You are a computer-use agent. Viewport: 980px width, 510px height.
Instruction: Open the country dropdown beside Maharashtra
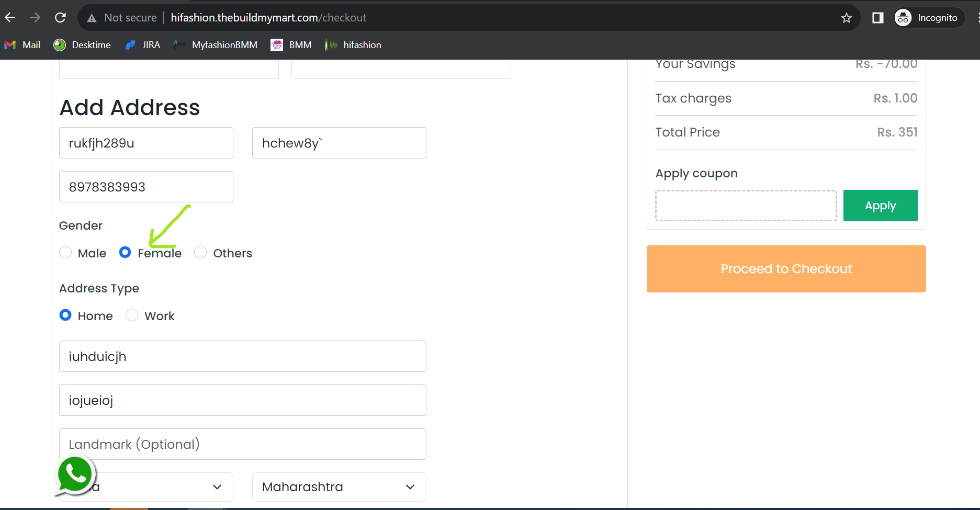coord(146,487)
